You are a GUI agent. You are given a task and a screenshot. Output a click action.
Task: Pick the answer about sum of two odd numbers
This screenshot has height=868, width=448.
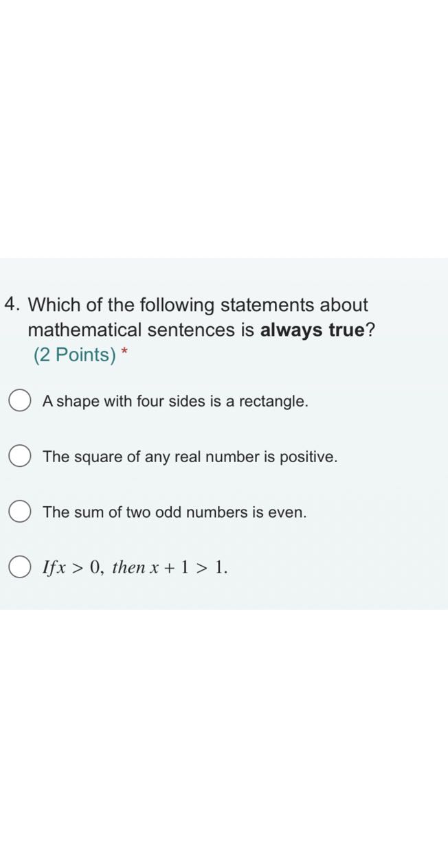[x=19, y=510]
